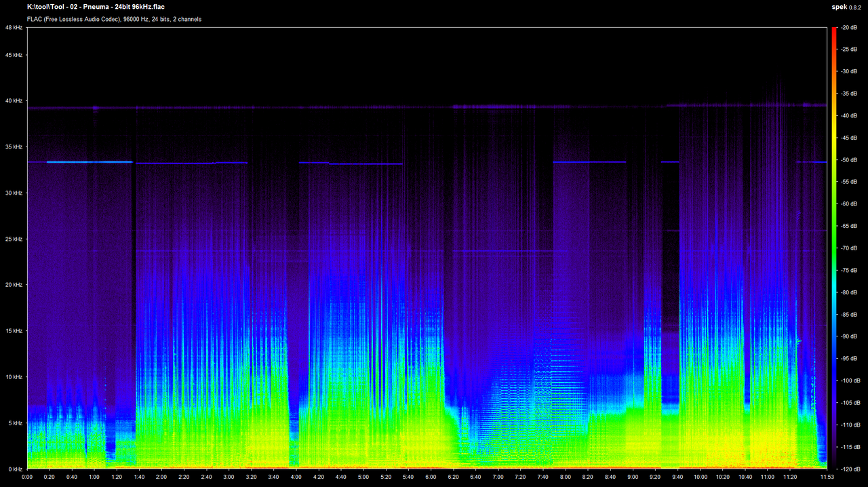Click the 20 kHz frequency axis label
Viewport: 868px width, 487px height.
[14, 285]
